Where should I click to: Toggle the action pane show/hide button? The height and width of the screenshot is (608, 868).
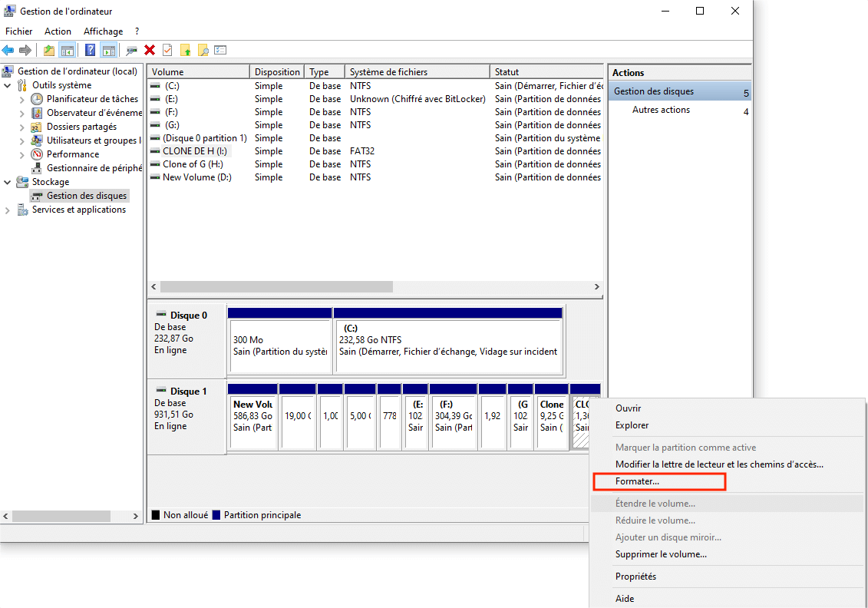[x=108, y=50]
